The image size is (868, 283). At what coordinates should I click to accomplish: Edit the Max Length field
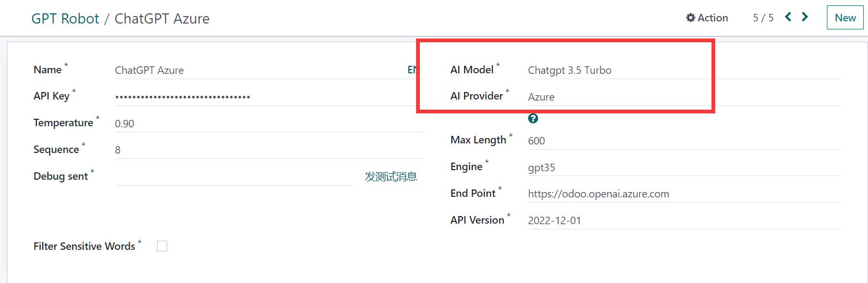(x=684, y=141)
